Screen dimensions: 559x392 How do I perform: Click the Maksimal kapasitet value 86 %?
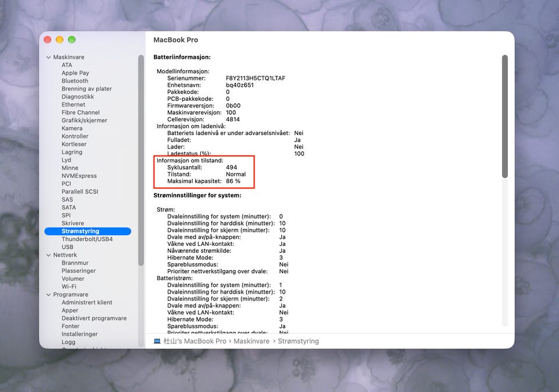click(233, 181)
